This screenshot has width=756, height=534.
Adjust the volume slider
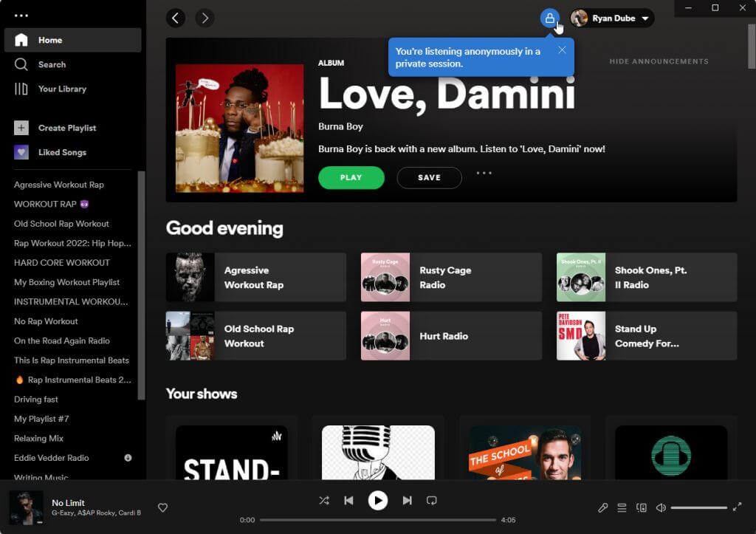(698, 507)
